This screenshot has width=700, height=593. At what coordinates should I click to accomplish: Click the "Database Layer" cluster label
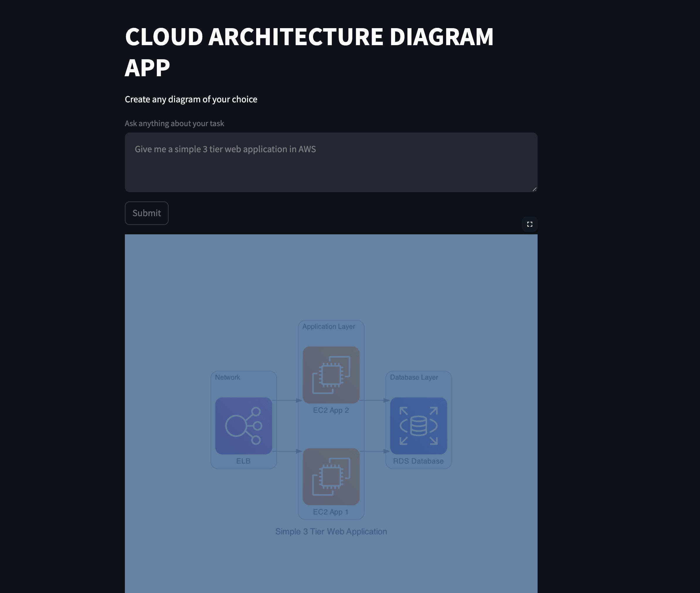(414, 377)
